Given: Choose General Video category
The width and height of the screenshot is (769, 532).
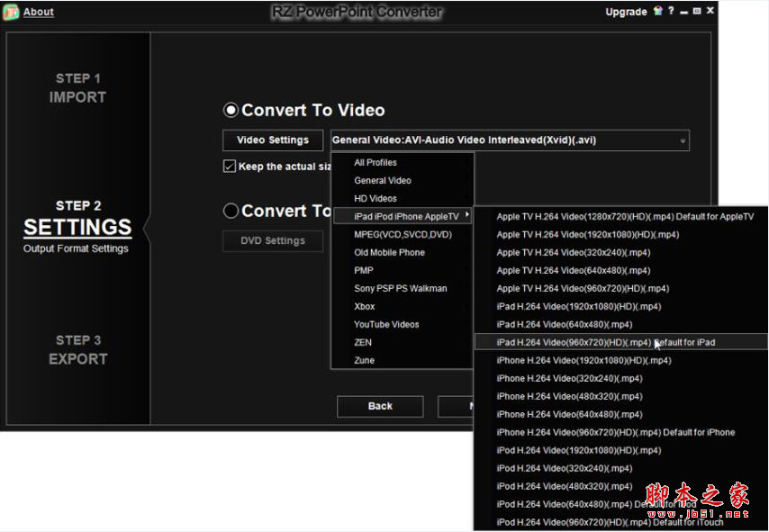Looking at the screenshot, I should point(403,180).
